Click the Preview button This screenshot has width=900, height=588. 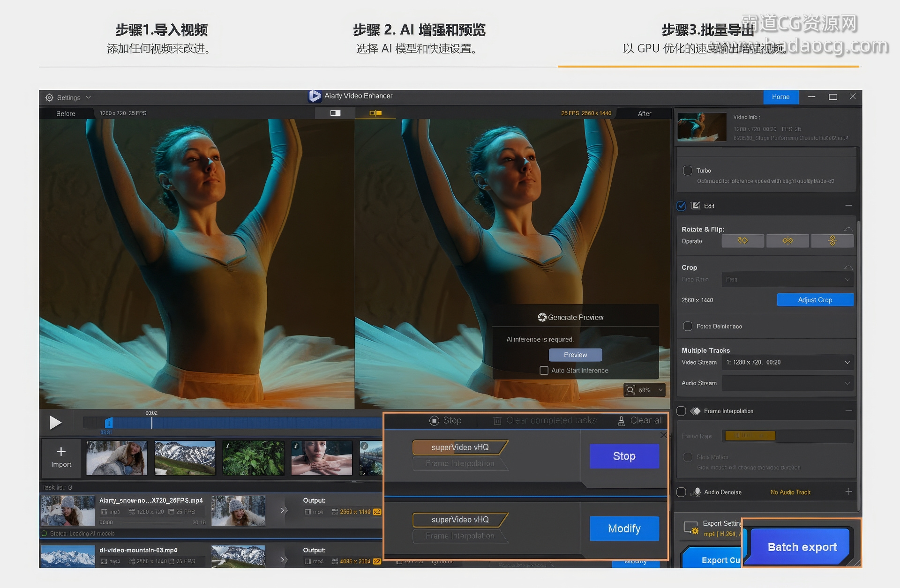[x=575, y=355]
